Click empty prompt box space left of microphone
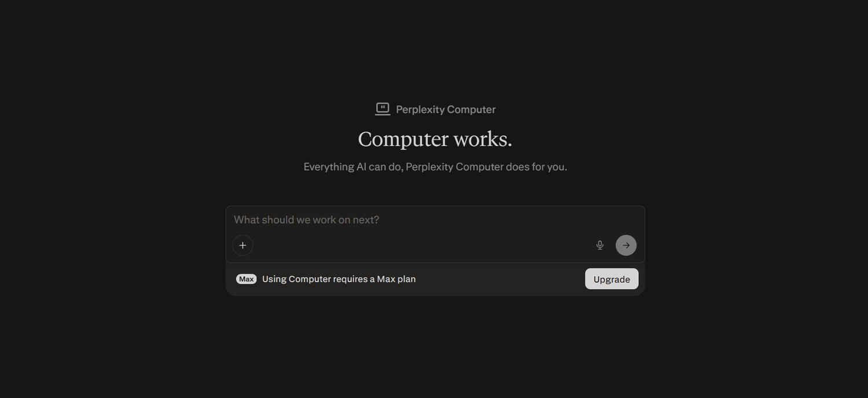This screenshot has width=868, height=398. click(422, 245)
